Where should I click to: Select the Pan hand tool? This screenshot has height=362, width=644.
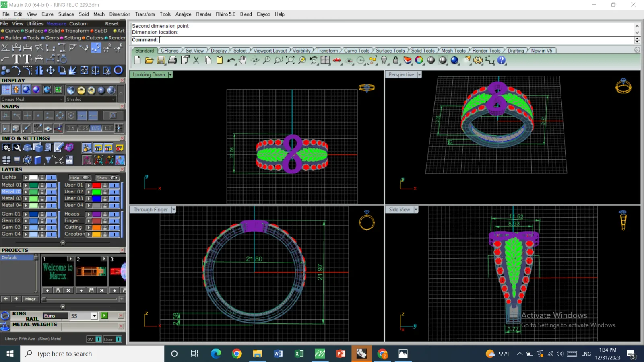pyautogui.click(x=242, y=60)
